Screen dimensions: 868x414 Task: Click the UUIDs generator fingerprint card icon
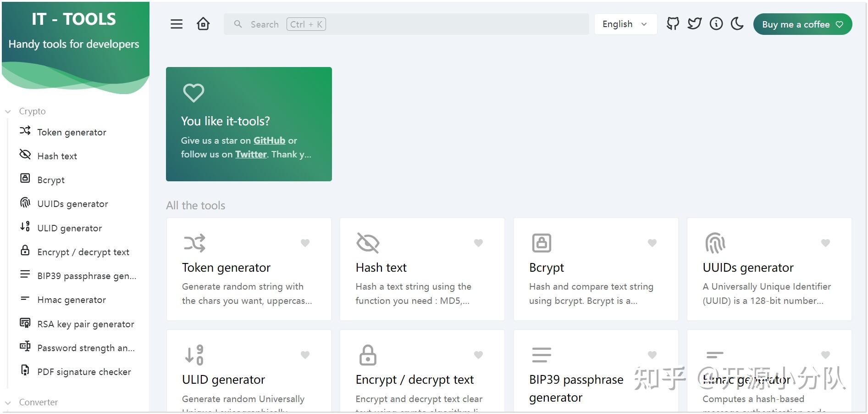coord(715,243)
